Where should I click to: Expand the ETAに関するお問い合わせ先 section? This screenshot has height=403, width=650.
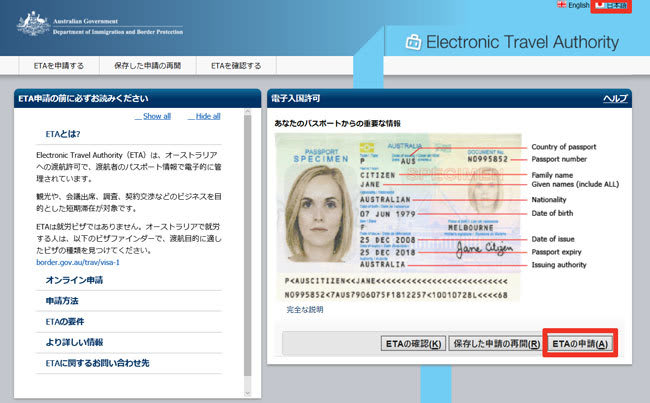(97, 363)
